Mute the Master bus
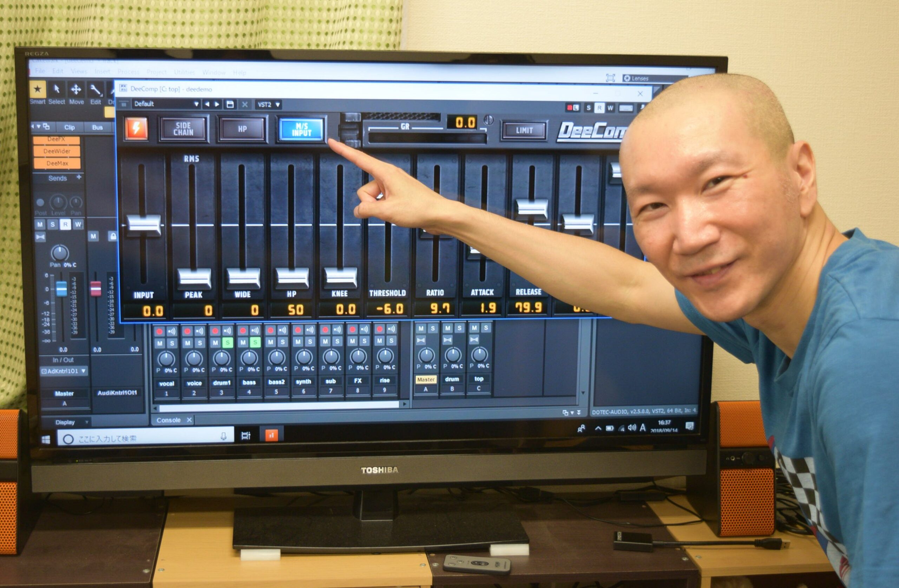 tap(421, 328)
